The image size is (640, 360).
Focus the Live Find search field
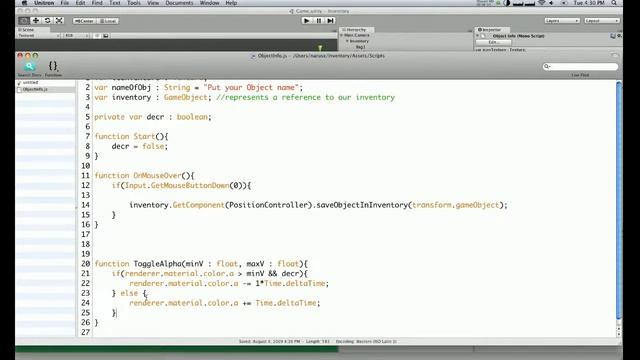coord(580,66)
